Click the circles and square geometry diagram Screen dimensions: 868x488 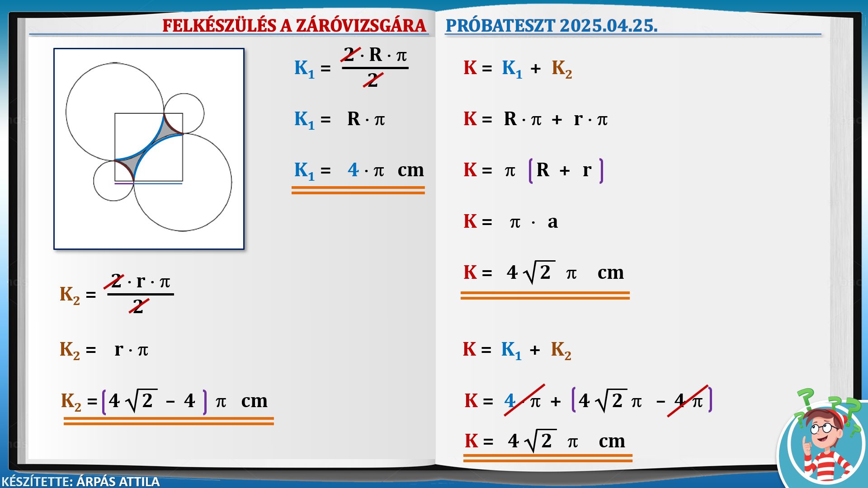149,149
